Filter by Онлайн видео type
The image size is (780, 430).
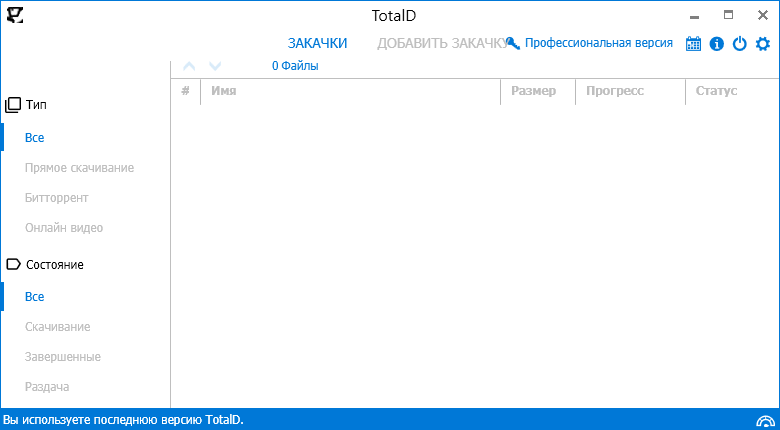(x=64, y=227)
